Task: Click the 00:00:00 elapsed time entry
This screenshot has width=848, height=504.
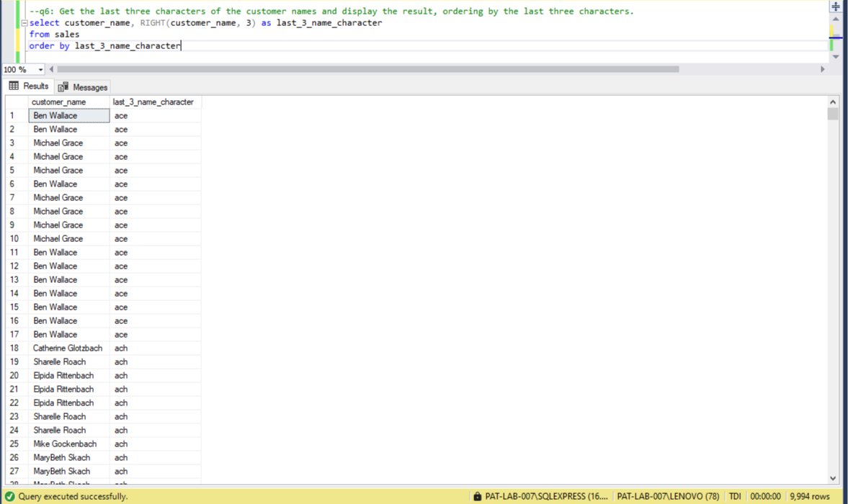Action: [x=765, y=496]
